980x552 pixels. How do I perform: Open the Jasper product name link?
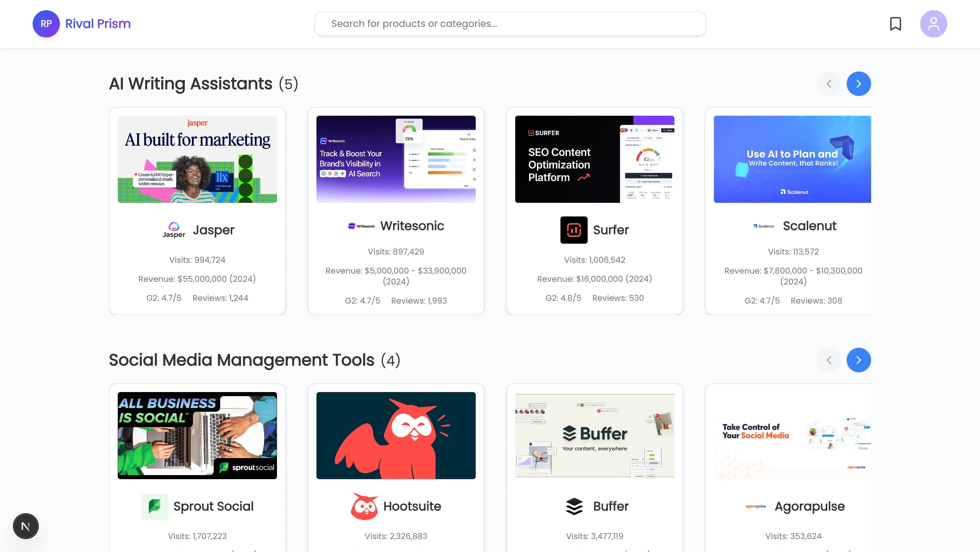[214, 230]
